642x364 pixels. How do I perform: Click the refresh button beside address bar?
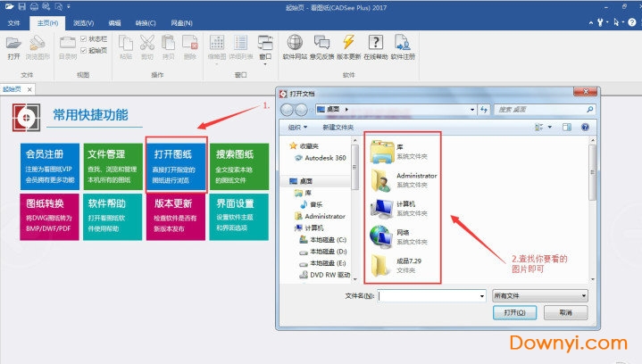tap(484, 110)
